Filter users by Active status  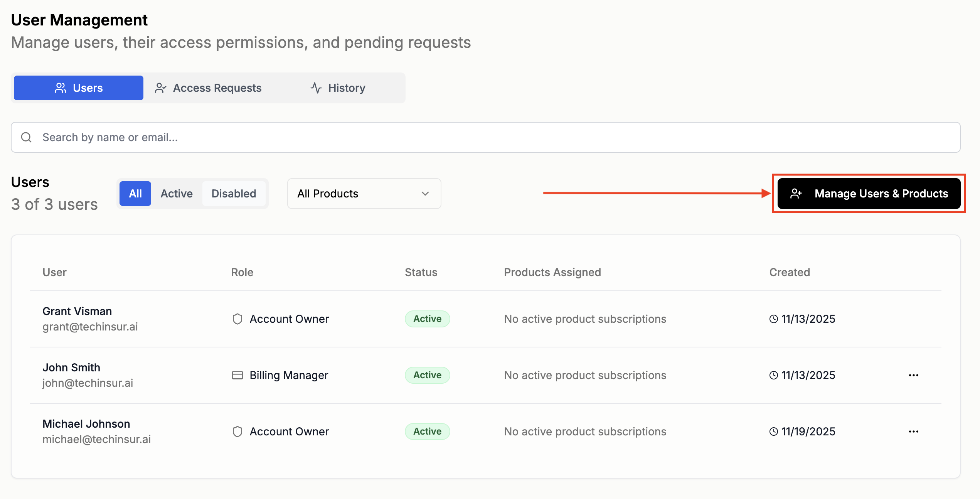177,194
